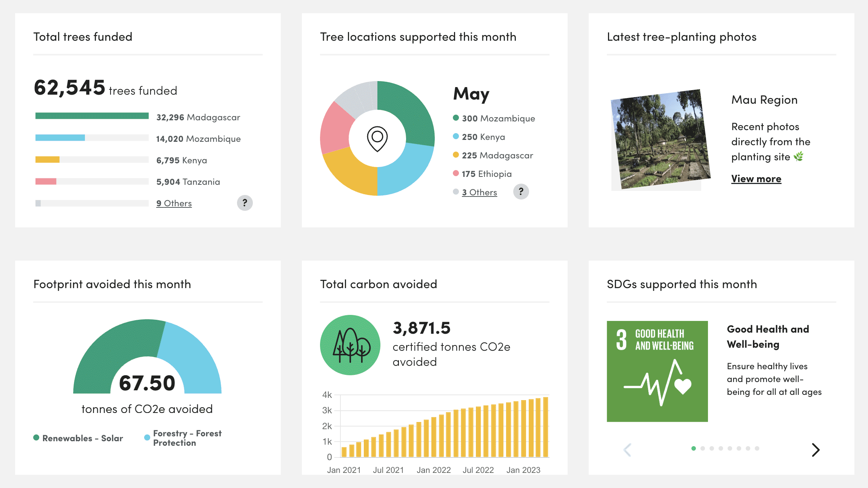Toggle Renewables - Solar legend item
Screen dimensions: 868x488
click(x=78, y=438)
